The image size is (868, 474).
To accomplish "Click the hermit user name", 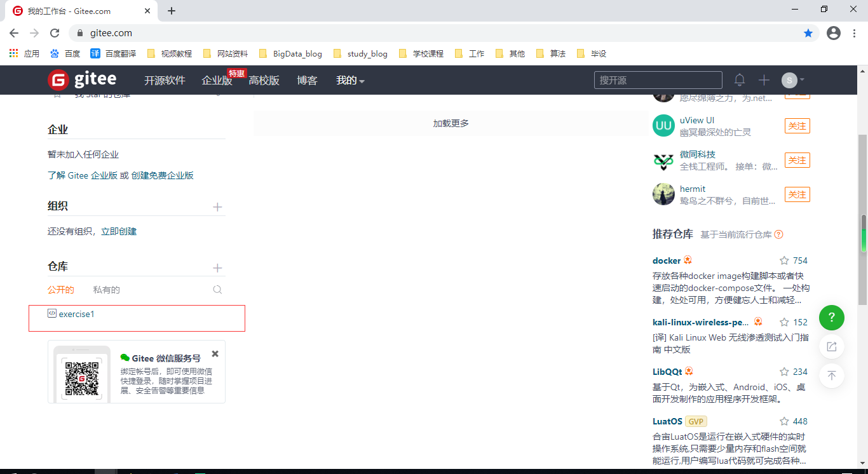I will pos(693,189).
